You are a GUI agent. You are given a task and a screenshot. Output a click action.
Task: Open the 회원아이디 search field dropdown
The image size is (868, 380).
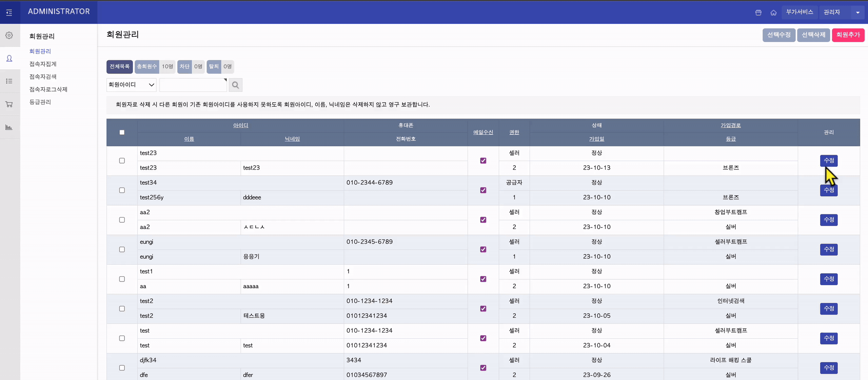tap(131, 85)
